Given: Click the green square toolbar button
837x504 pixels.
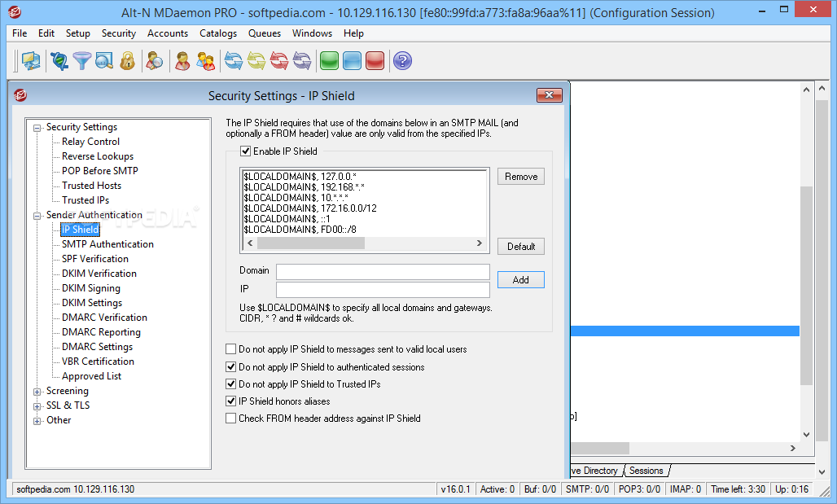Looking at the screenshot, I should [x=330, y=61].
